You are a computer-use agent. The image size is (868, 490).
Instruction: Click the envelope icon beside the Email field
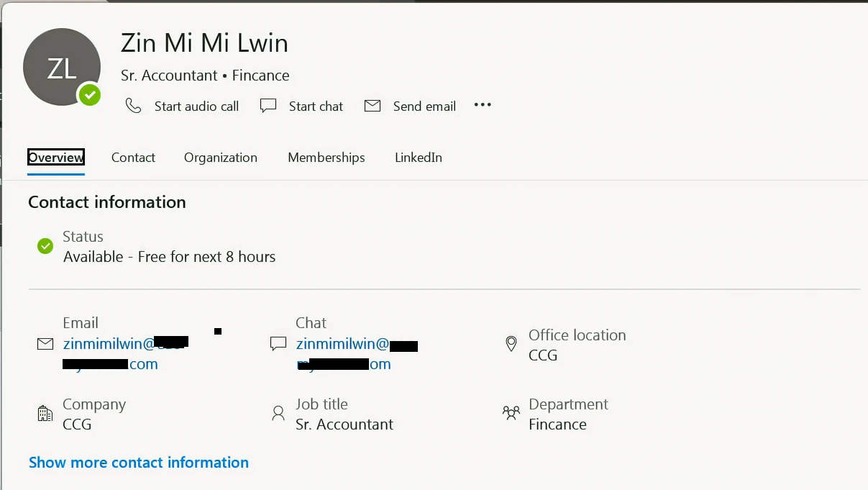45,344
